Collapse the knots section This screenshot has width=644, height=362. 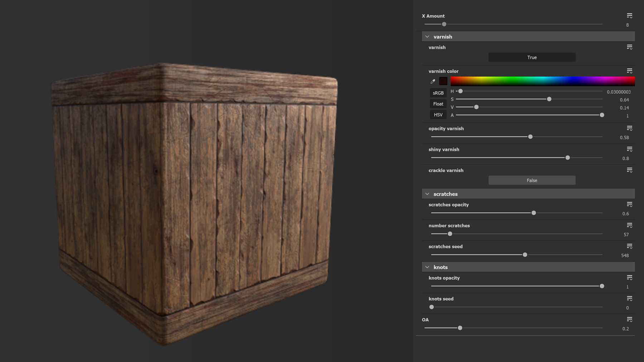[x=427, y=267]
